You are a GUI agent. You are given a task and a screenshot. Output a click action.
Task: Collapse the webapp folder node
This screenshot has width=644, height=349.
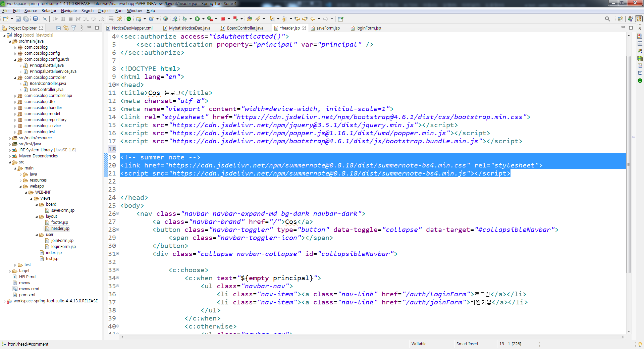click(20, 186)
